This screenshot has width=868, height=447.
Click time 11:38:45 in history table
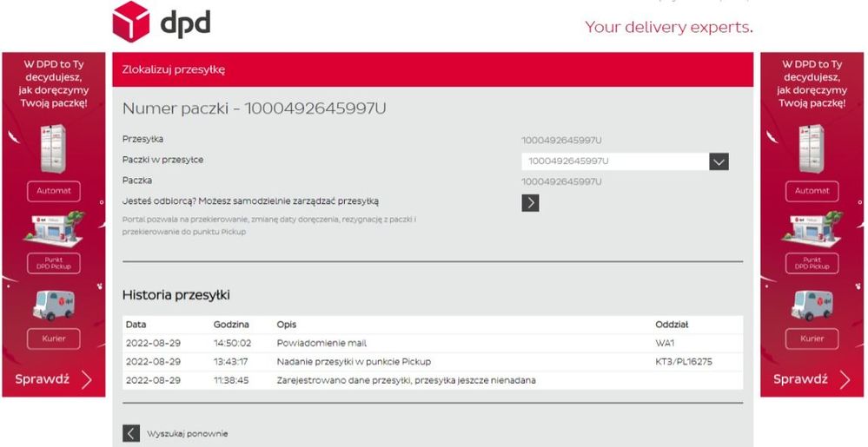click(x=231, y=381)
